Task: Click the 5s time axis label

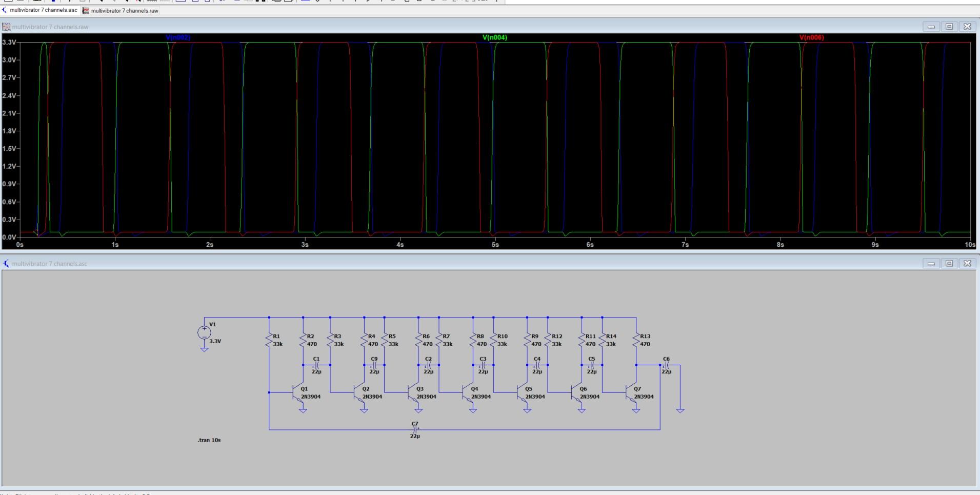Action: [x=495, y=245]
